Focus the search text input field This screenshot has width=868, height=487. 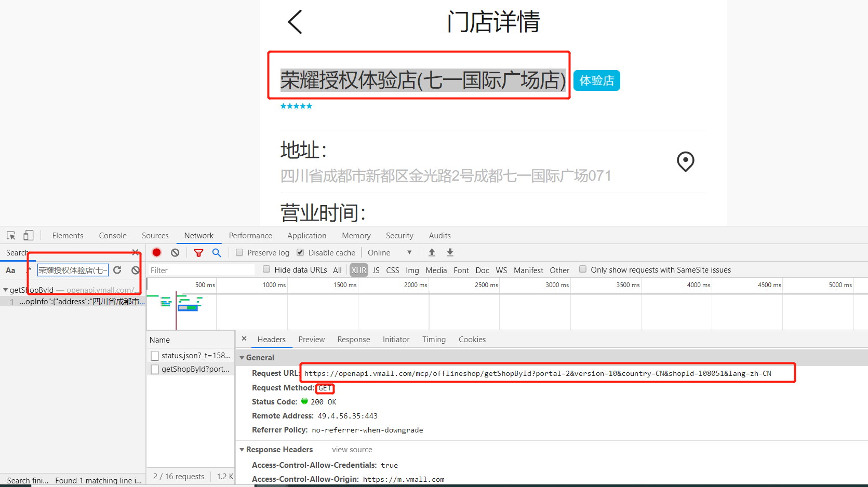point(73,270)
